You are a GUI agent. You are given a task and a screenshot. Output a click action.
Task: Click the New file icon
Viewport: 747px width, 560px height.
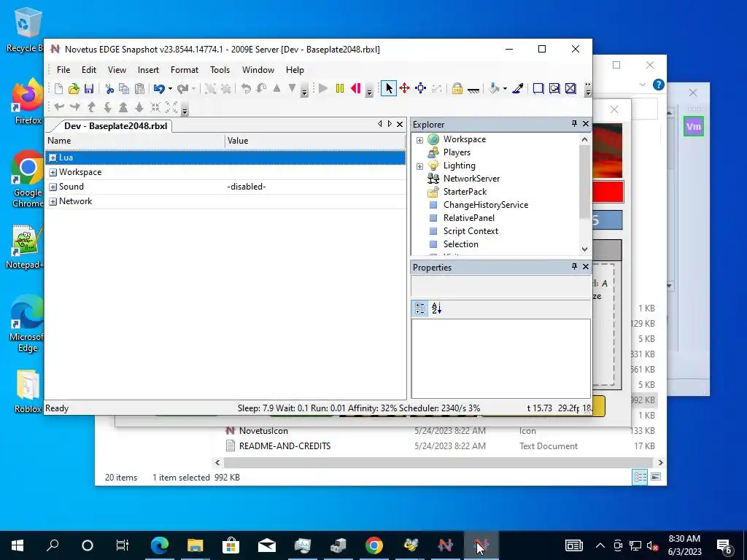pyautogui.click(x=58, y=88)
